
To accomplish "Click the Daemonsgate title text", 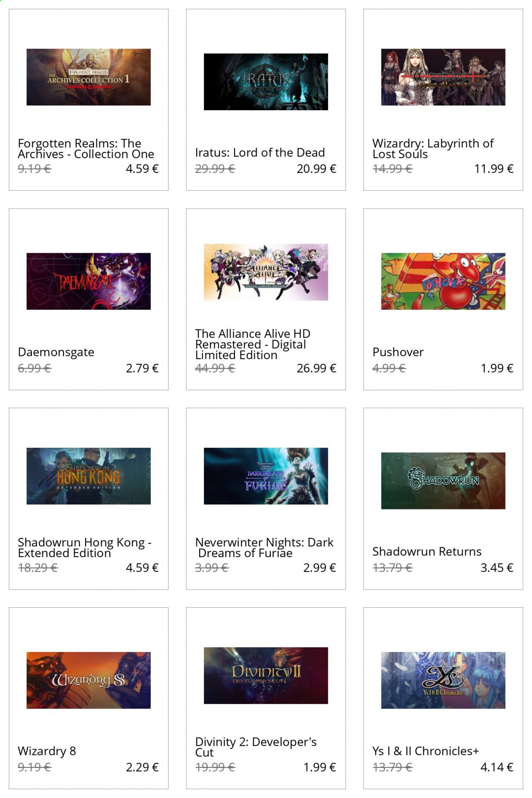I will point(56,352).
